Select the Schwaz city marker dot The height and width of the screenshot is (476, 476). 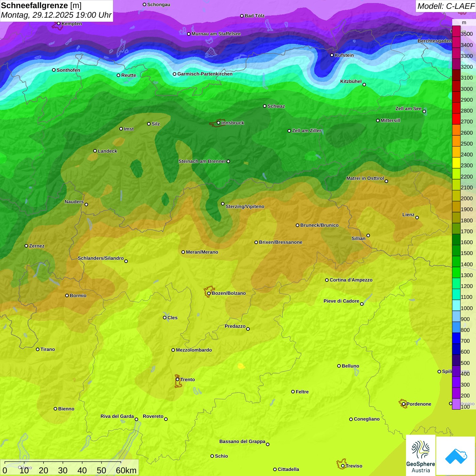point(265,106)
